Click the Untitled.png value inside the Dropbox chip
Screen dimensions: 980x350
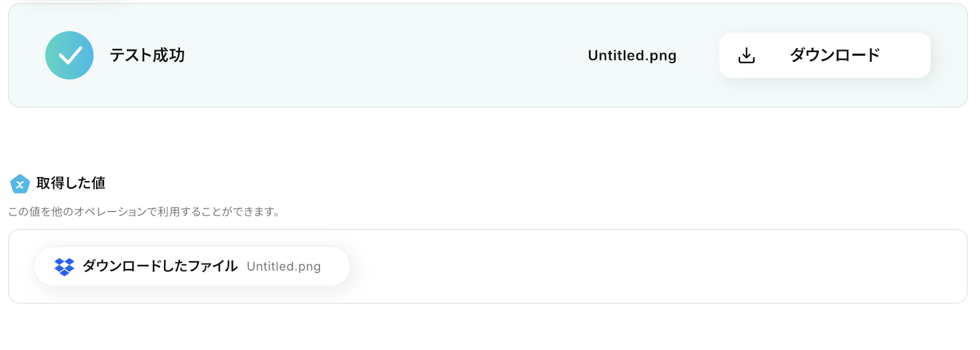(x=284, y=267)
